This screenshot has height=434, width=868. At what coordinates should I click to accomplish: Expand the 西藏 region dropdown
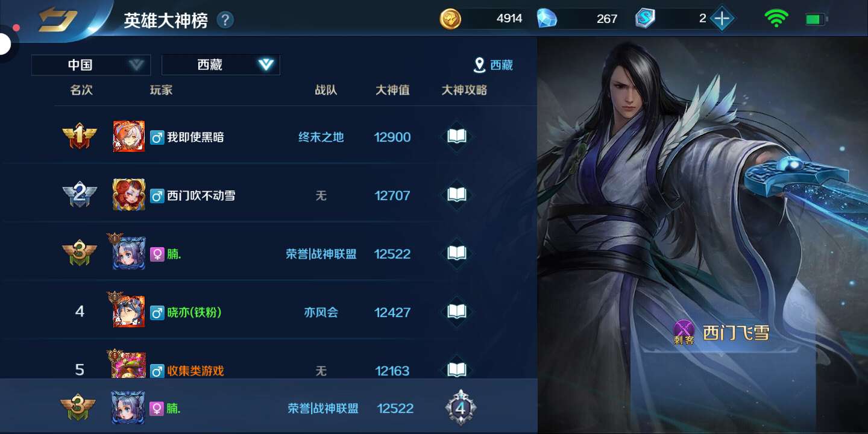click(221, 65)
